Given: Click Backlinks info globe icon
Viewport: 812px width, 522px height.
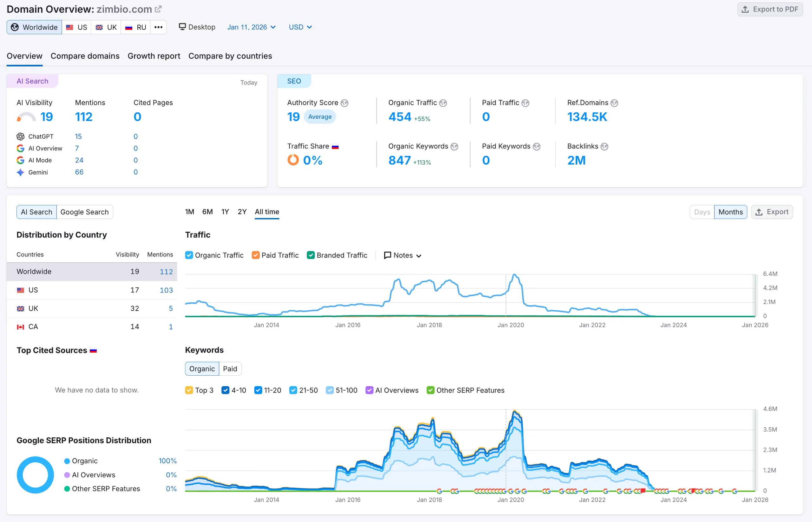Looking at the screenshot, I should [604, 146].
